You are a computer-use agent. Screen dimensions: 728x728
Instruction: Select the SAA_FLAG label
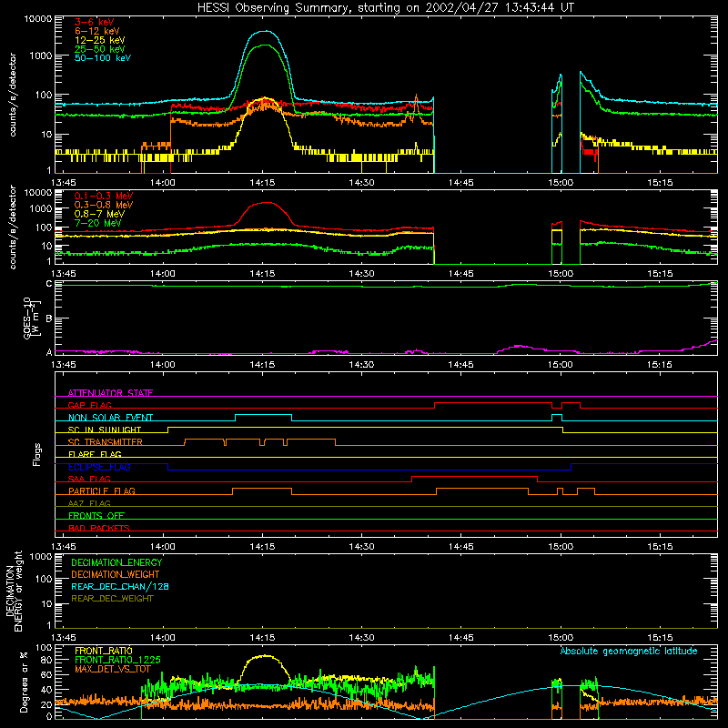[89, 479]
